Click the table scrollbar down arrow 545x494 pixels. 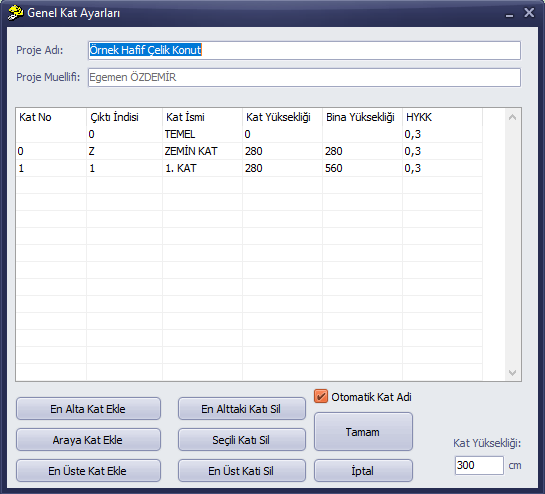(512, 373)
